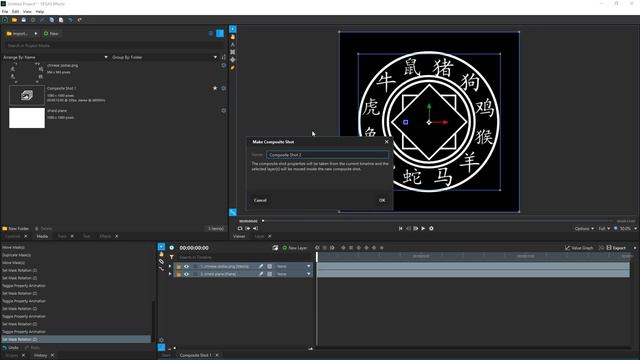
Task: Select the timeline arrow selection tool
Action: 161,247
